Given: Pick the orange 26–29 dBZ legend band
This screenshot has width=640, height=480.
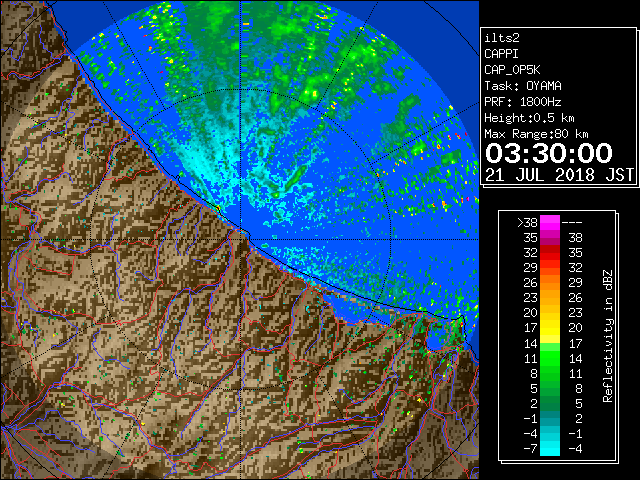Looking at the screenshot, I should pos(550,282).
